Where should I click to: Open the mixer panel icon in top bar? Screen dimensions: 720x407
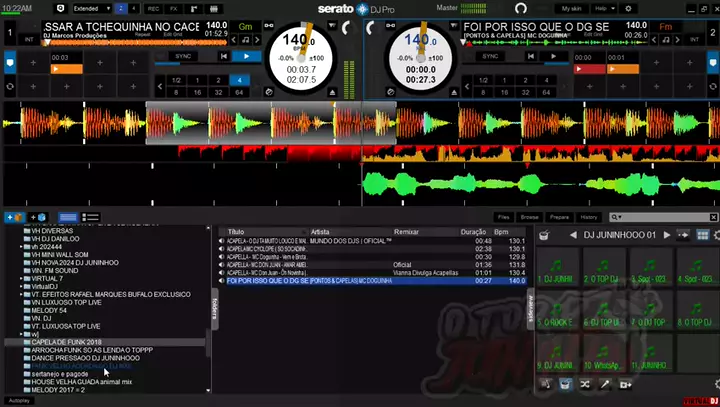click(x=214, y=9)
